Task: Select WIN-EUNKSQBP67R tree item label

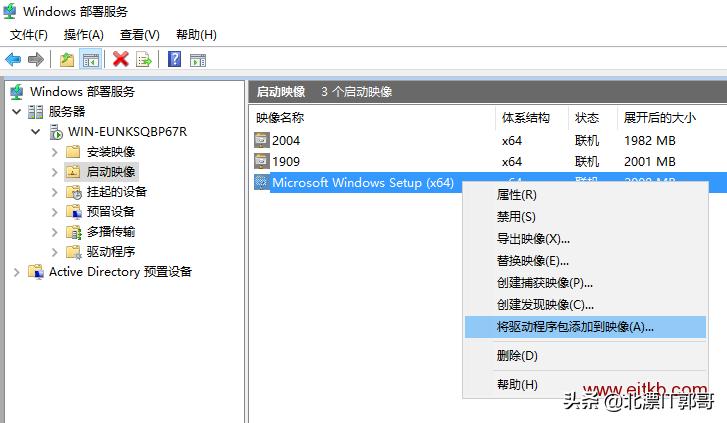Action: tap(128, 132)
